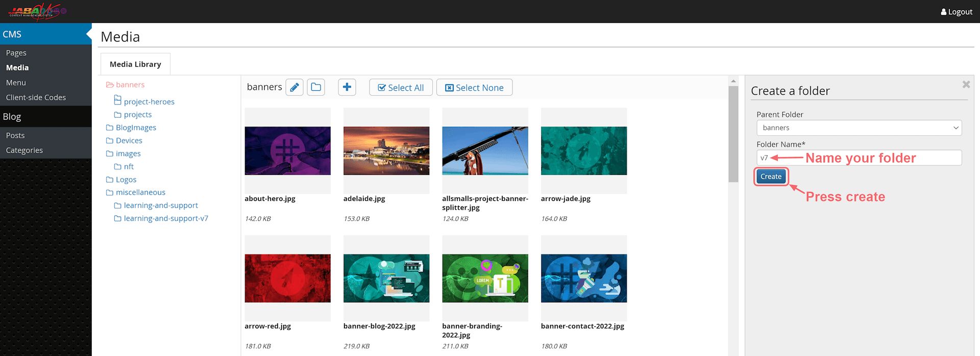Screen dimensions: 980x356
Task: Select the banner-branding-2022.jpg thumbnail
Action: click(x=485, y=278)
